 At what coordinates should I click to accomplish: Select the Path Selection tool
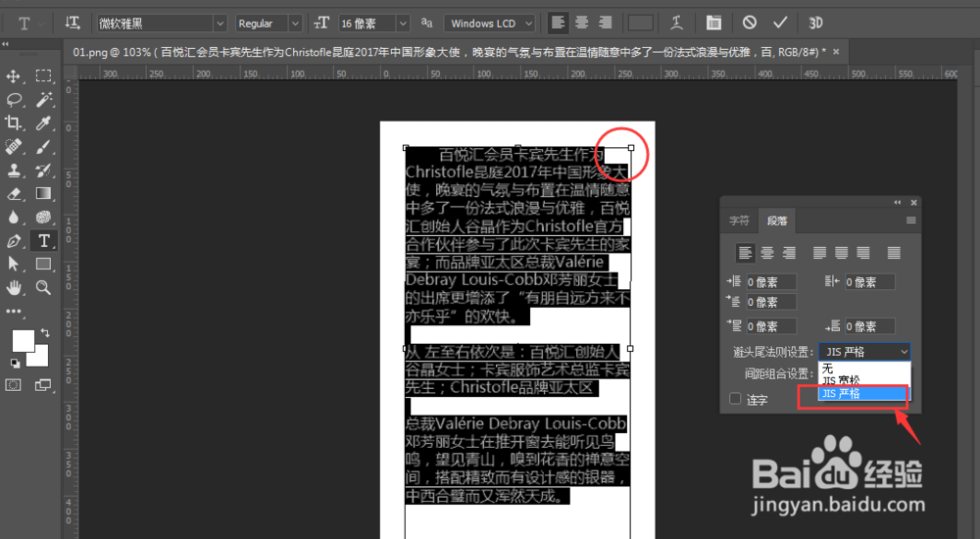coord(13,264)
